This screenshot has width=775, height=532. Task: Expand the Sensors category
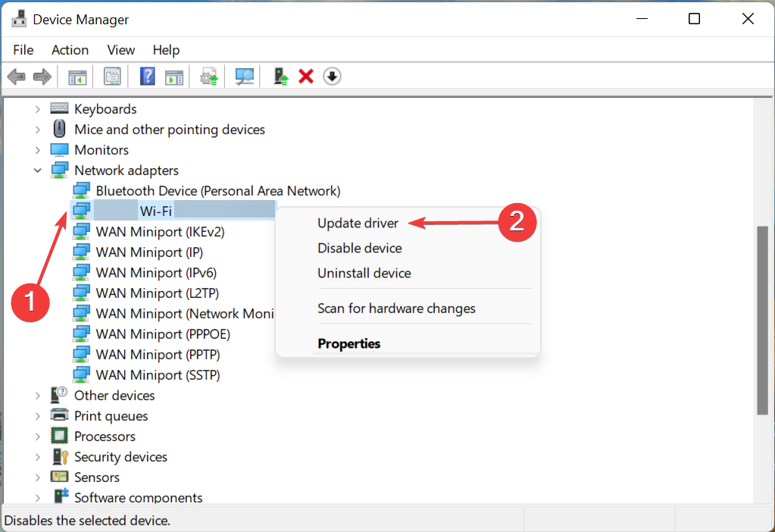(x=38, y=477)
